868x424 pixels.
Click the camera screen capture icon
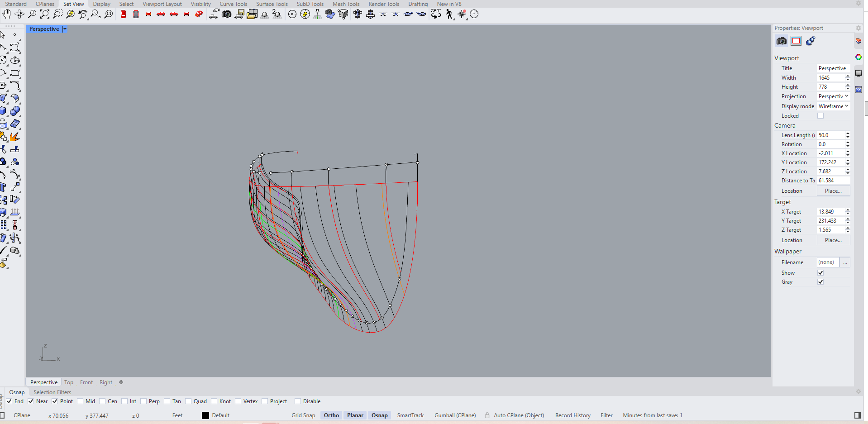(227, 14)
